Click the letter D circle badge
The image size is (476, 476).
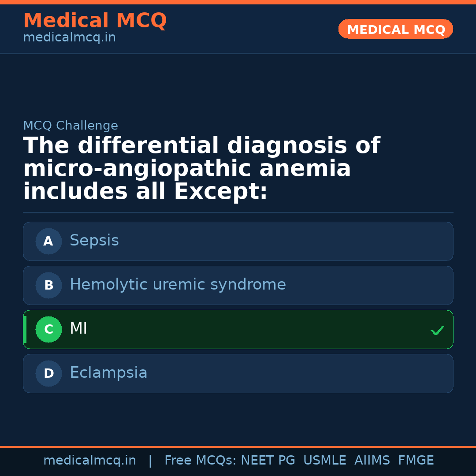[x=48, y=373]
